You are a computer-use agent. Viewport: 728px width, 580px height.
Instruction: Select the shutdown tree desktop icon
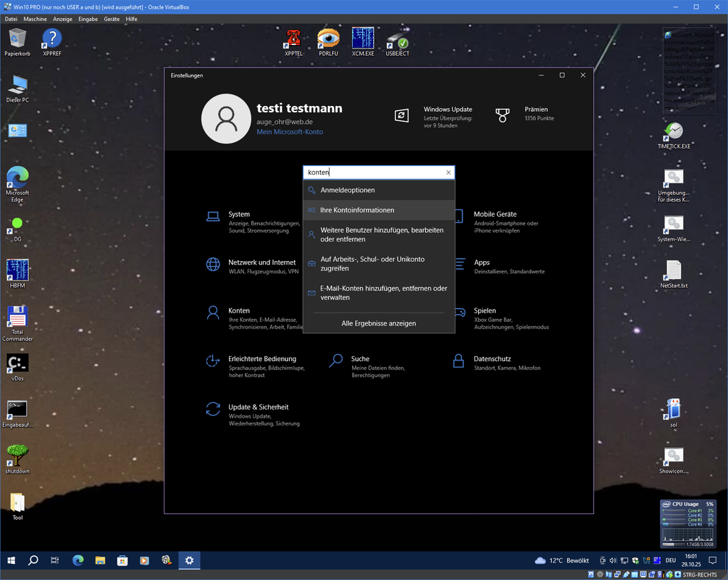coord(17,459)
